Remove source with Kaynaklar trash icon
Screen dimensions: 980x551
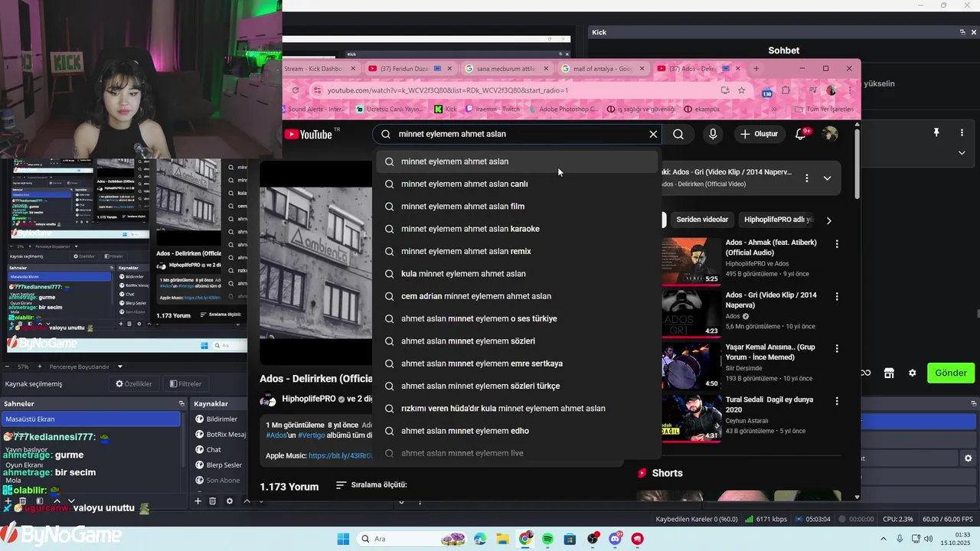[213, 501]
